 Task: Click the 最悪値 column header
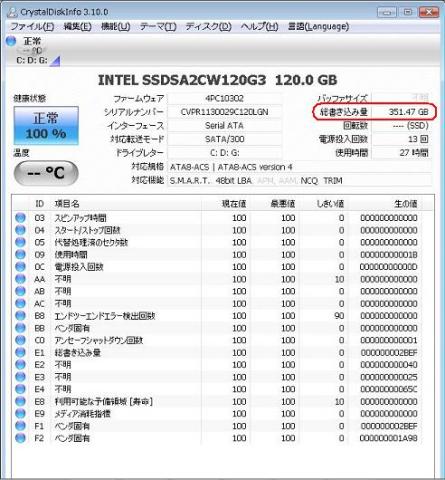(283, 203)
